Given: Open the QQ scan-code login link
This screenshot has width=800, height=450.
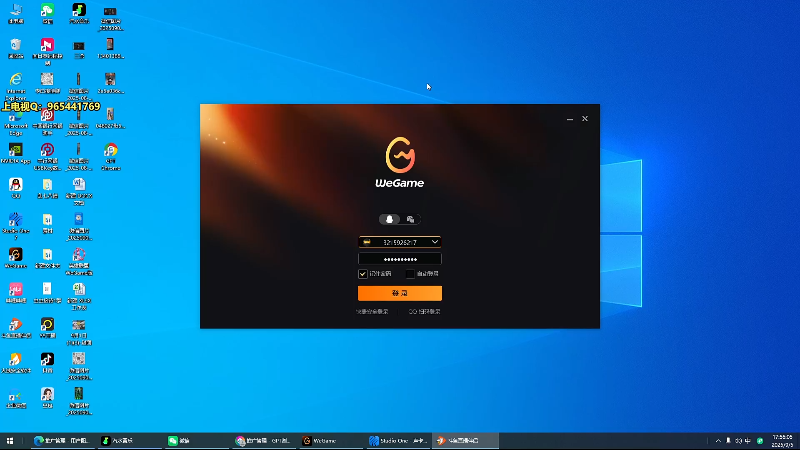Looking at the screenshot, I should point(424,311).
